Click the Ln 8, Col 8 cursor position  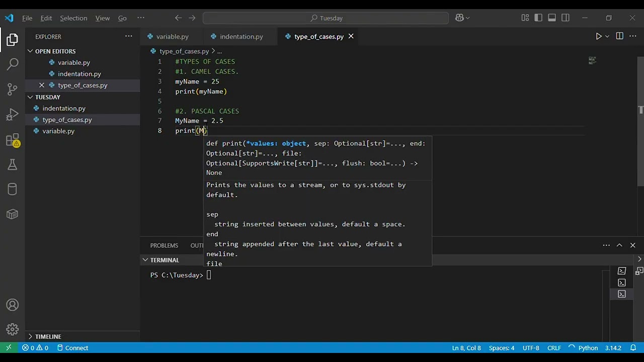(x=466, y=348)
